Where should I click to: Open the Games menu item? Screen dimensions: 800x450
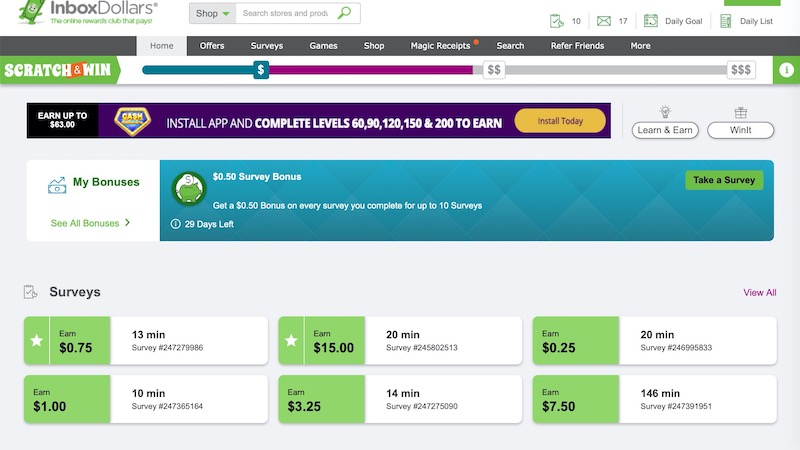coord(323,46)
